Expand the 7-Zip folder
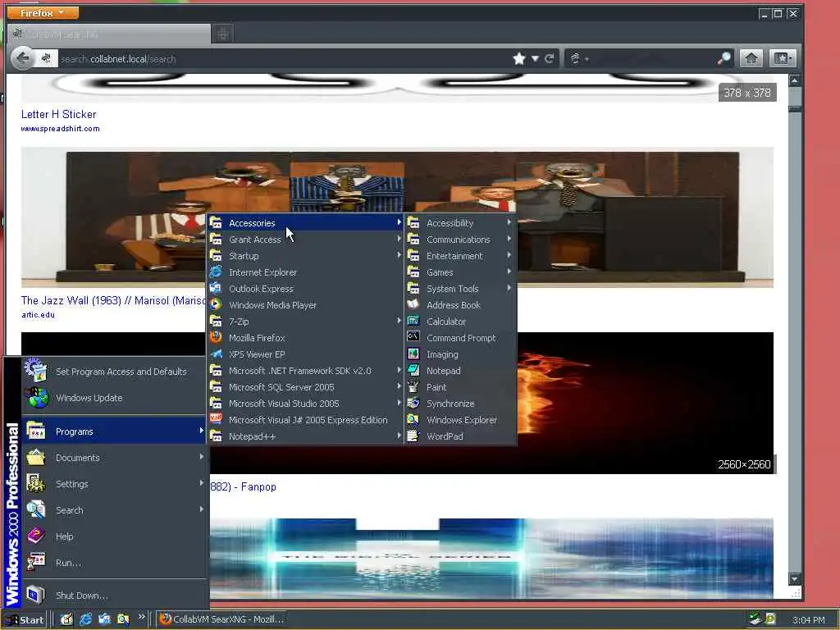Viewport: 840px width, 630px height. click(x=304, y=322)
